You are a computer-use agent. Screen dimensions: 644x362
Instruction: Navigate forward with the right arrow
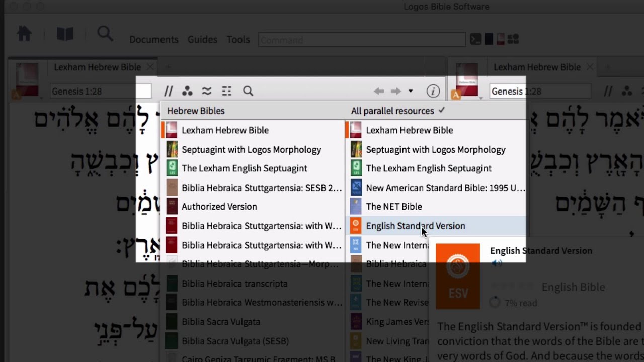click(x=396, y=91)
